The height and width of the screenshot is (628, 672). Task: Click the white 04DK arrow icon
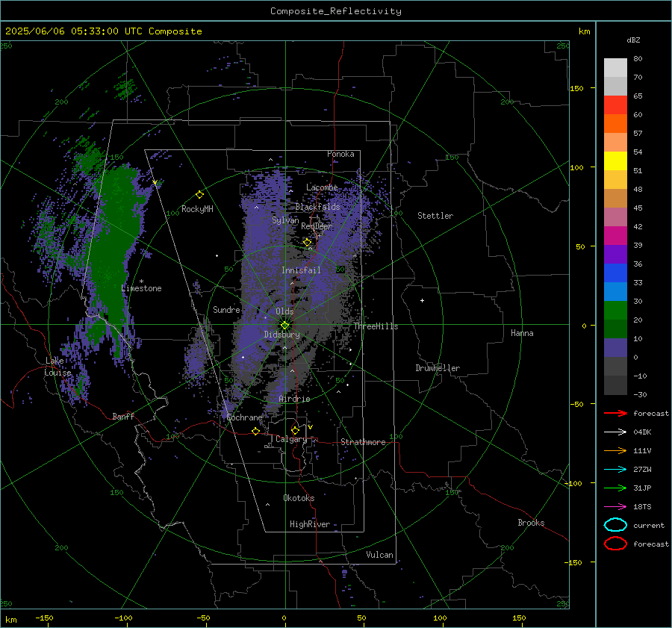pos(615,432)
